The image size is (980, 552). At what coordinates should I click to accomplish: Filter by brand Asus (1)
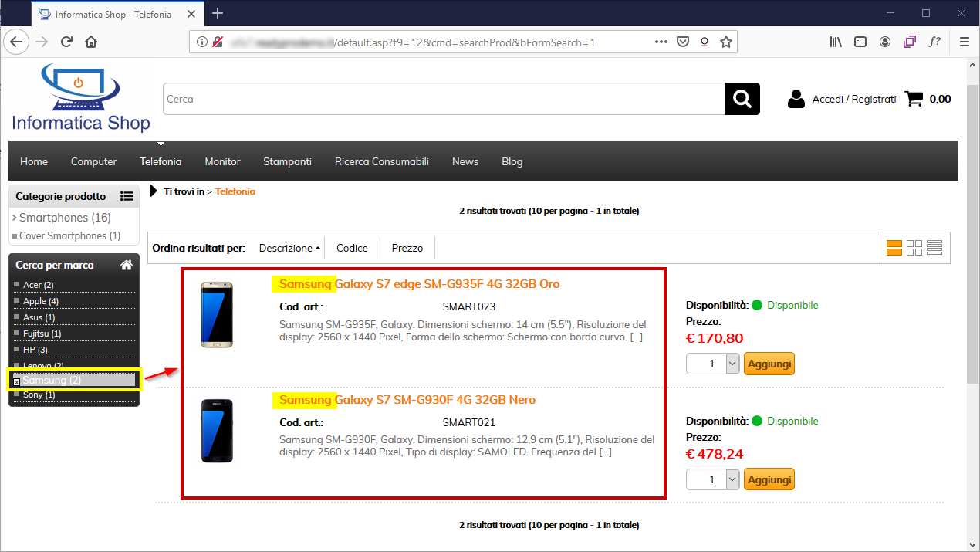click(x=39, y=317)
